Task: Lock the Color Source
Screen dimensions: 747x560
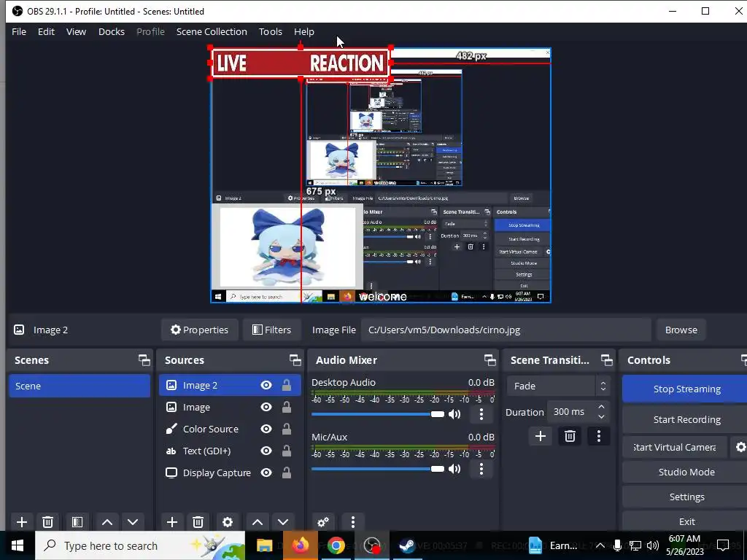Action: click(x=286, y=429)
